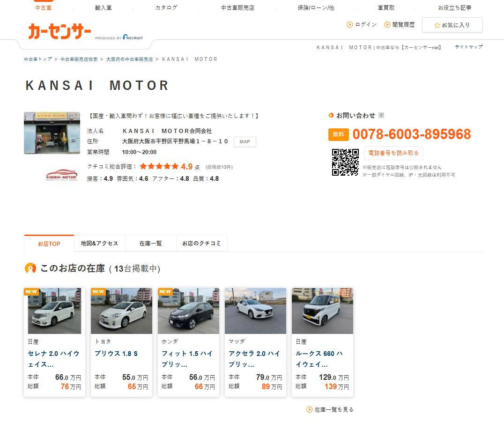Open カタログ in top navigation
This screenshot has height=429, width=504.
[x=166, y=8]
